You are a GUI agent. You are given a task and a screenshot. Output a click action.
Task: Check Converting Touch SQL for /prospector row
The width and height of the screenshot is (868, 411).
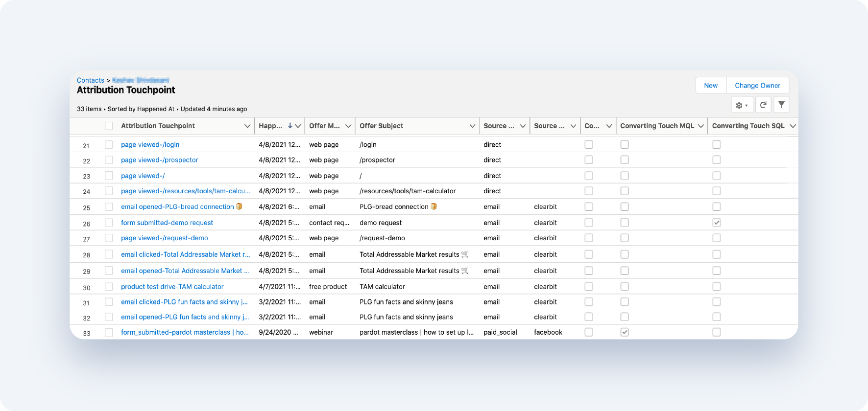(x=717, y=160)
